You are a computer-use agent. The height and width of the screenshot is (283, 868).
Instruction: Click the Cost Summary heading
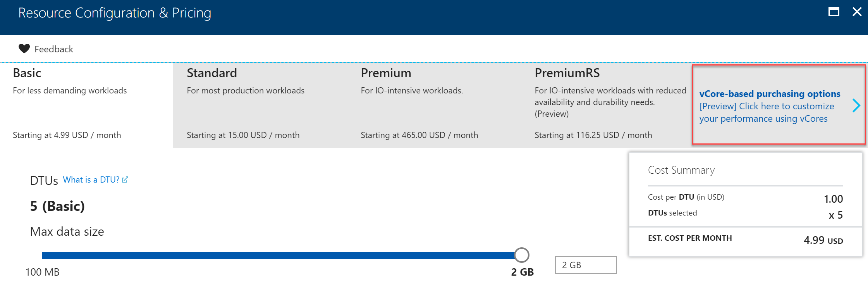[x=681, y=170]
